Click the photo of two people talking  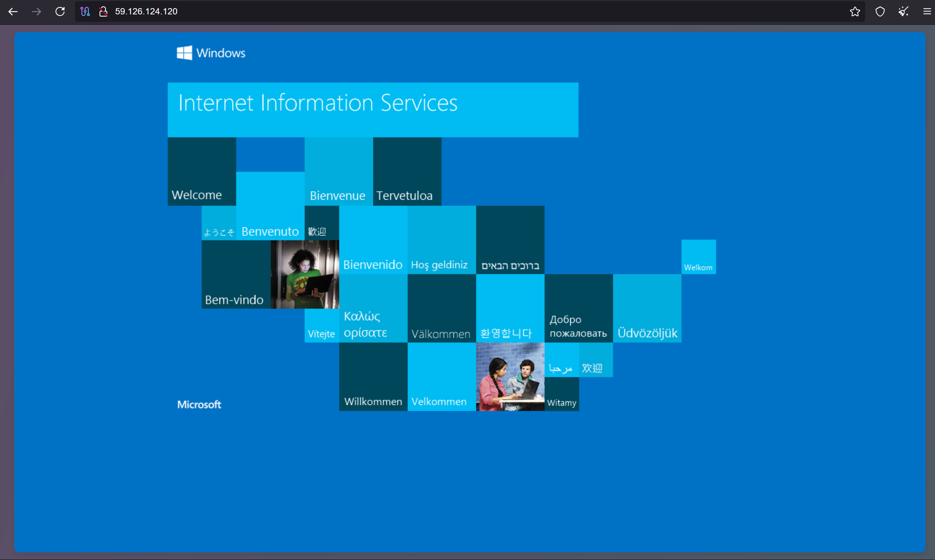[x=510, y=377]
